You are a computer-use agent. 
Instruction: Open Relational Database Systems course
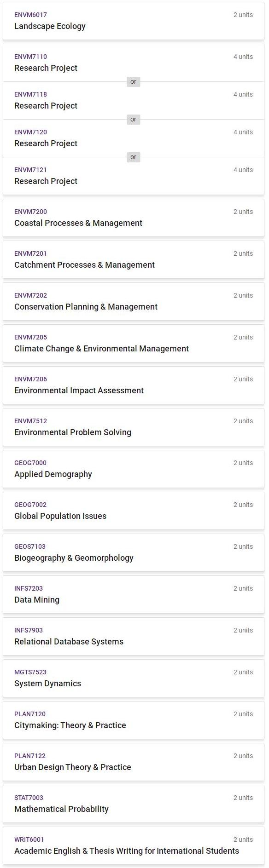pos(134,637)
